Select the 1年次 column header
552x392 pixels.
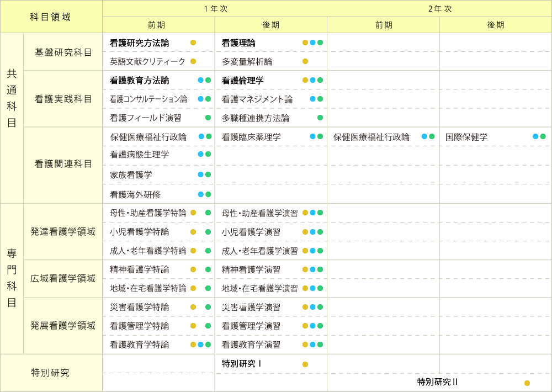pos(215,9)
